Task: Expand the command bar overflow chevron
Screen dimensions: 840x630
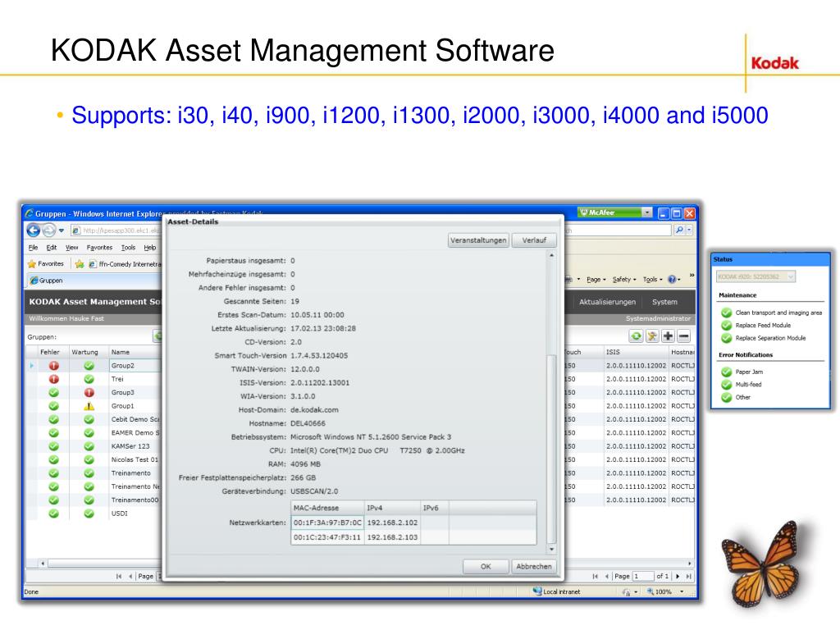Action: pos(692,276)
